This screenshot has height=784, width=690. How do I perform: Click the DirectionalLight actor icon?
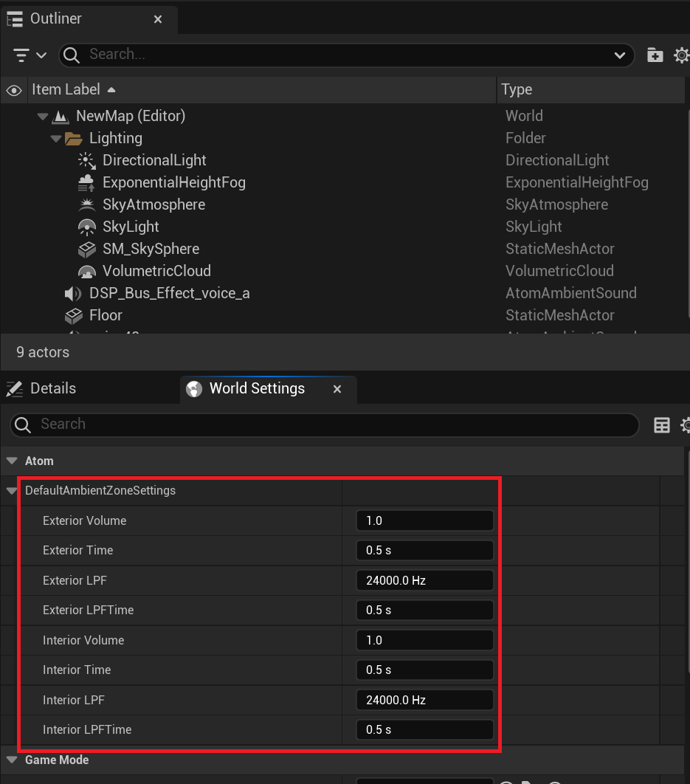click(x=86, y=161)
